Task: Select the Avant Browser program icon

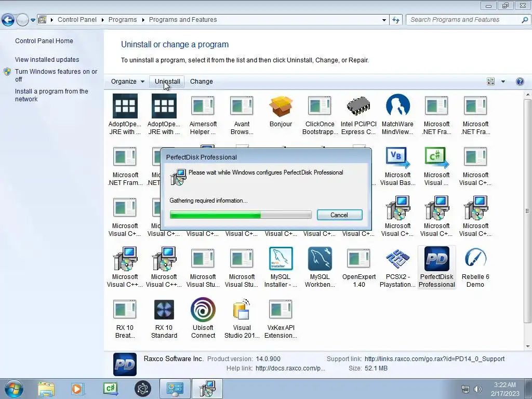Action: pyautogui.click(x=242, y=106)
